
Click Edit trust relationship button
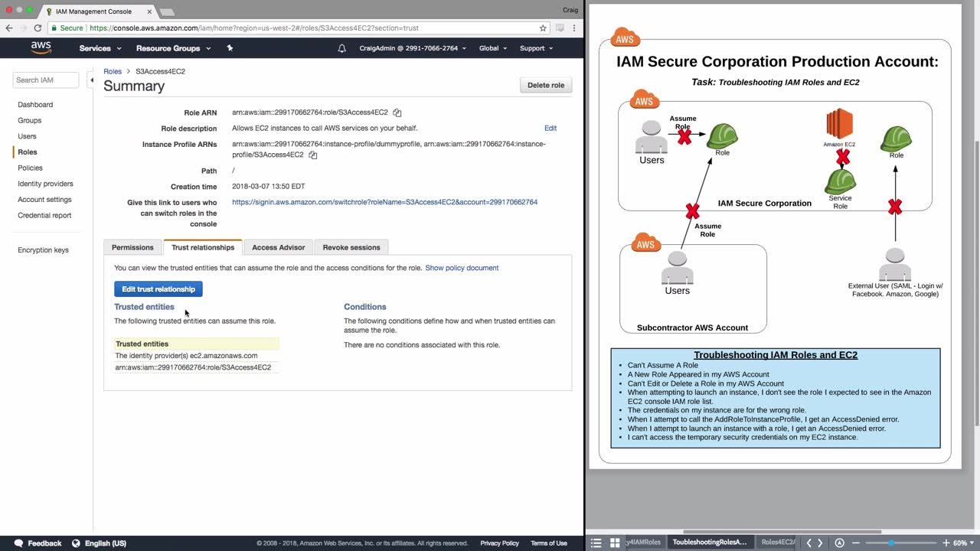[x=158, y=289]
